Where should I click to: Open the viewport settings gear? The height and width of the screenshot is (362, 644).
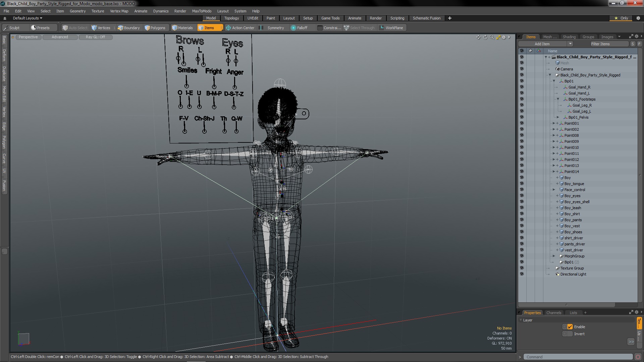pyautogui.click(x=504, y=37)
